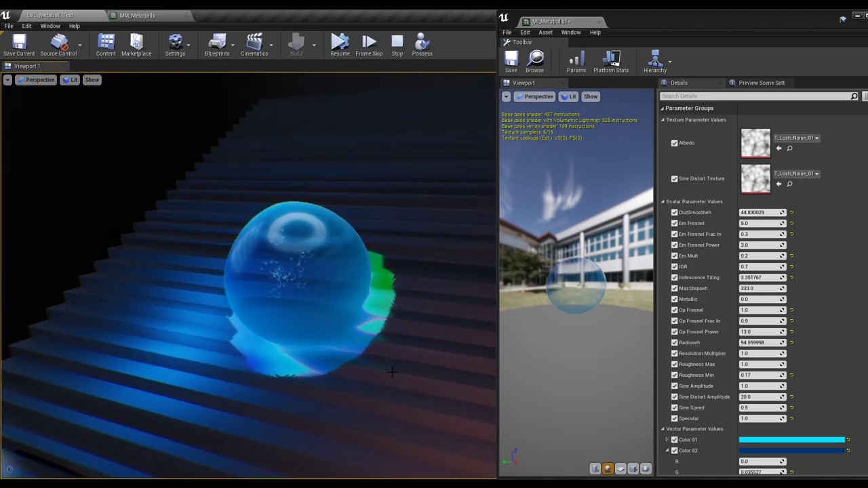The width and height of the screenshot is (868, 488).
Task: Set preview mesh to sphere
Action: pyautogui.click(x=608, y=469)
